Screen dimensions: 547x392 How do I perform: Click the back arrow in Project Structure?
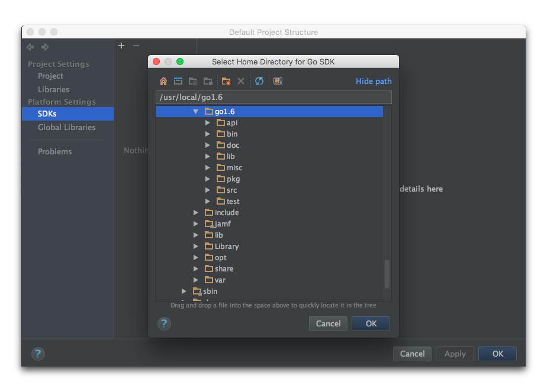pos(30,47)
